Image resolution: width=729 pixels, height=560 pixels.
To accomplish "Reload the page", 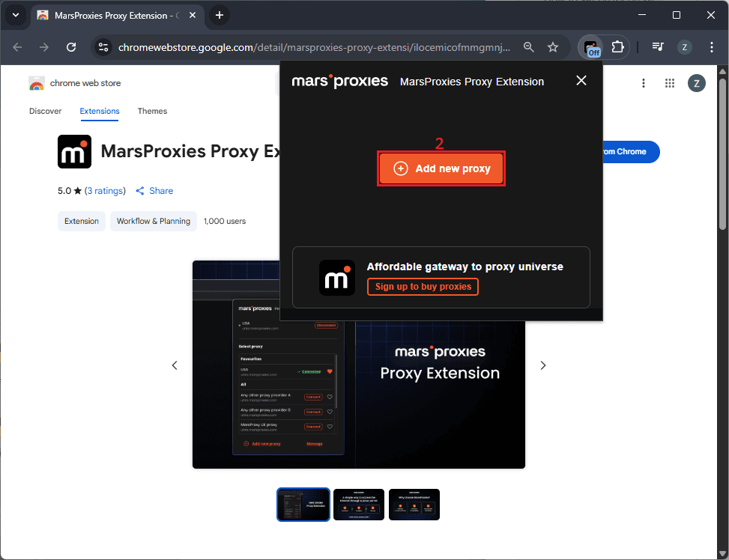I will [x=71, y=47].
